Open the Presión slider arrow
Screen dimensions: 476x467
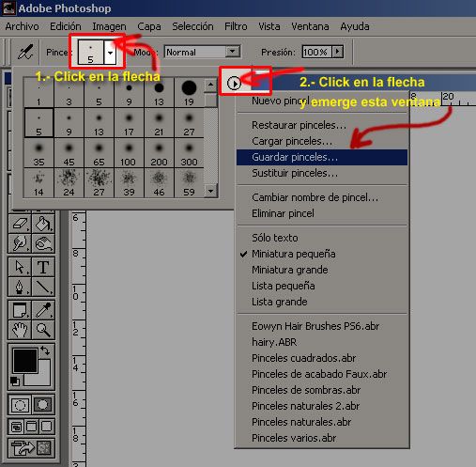pyautogui.click(x=337, y=52)
